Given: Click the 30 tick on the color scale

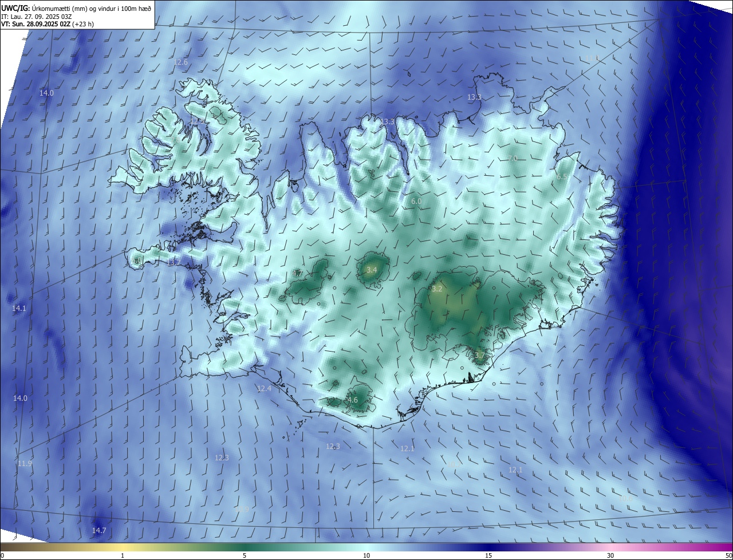Looking at the screenshot, I should point(610,555).
